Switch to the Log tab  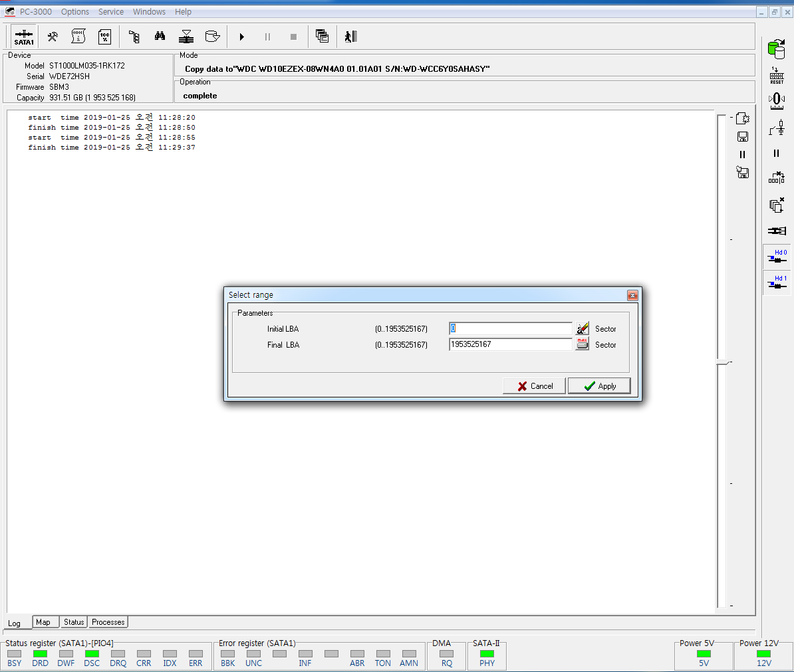pos(14,623)
